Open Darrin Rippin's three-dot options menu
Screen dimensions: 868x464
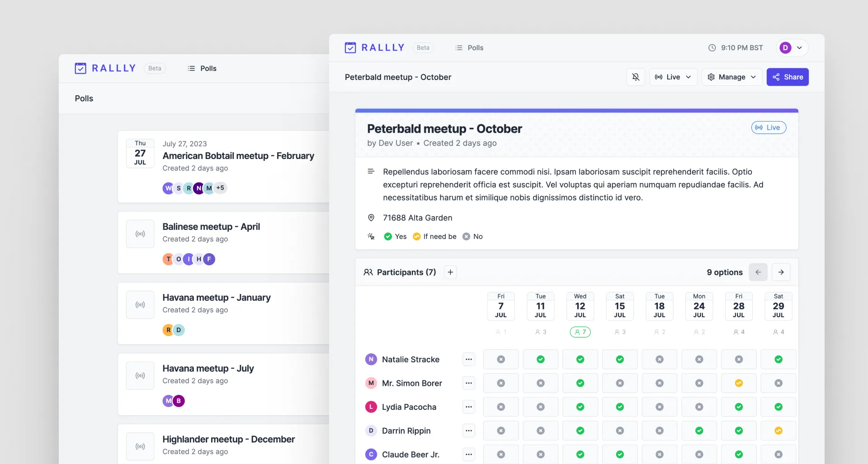pos(469,431)
